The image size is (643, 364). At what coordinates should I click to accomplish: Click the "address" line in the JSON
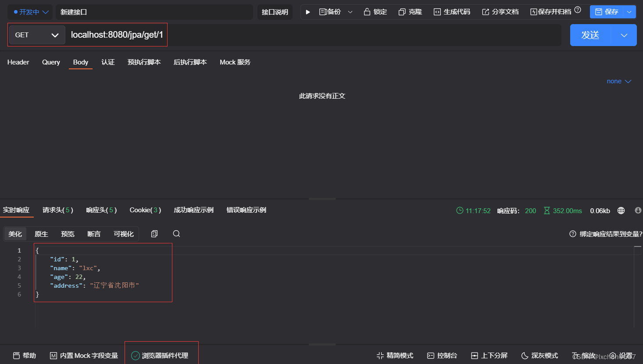tap(94, 285)
